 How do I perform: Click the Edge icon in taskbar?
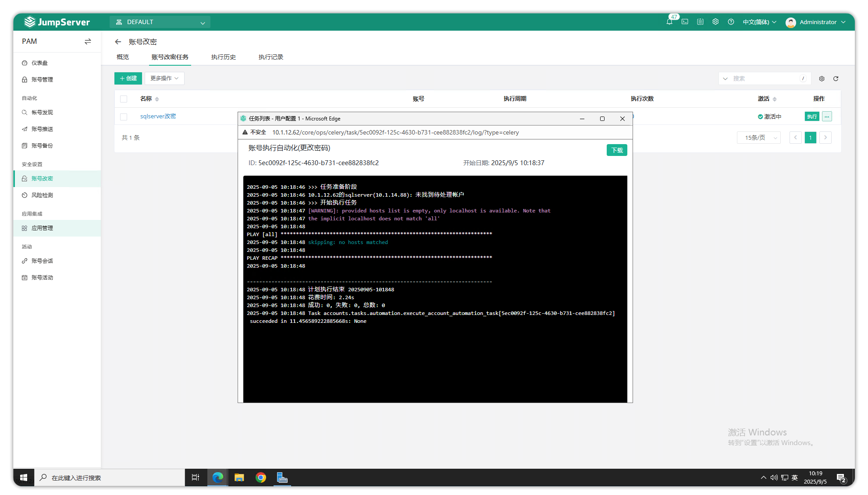tap(218, 477)
